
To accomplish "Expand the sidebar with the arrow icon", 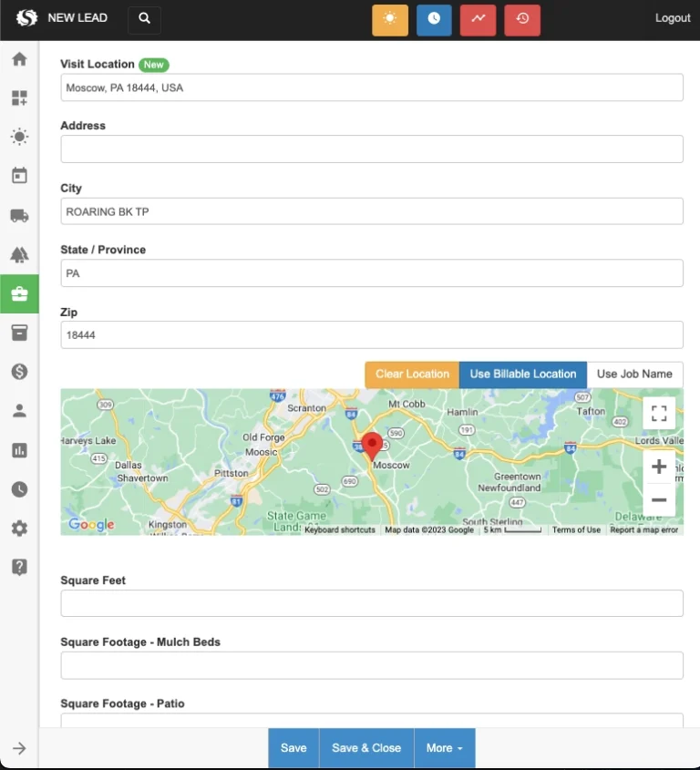I will [19, 748].
